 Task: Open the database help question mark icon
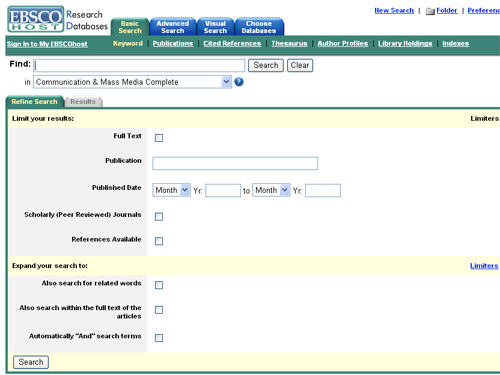[239, 82]
